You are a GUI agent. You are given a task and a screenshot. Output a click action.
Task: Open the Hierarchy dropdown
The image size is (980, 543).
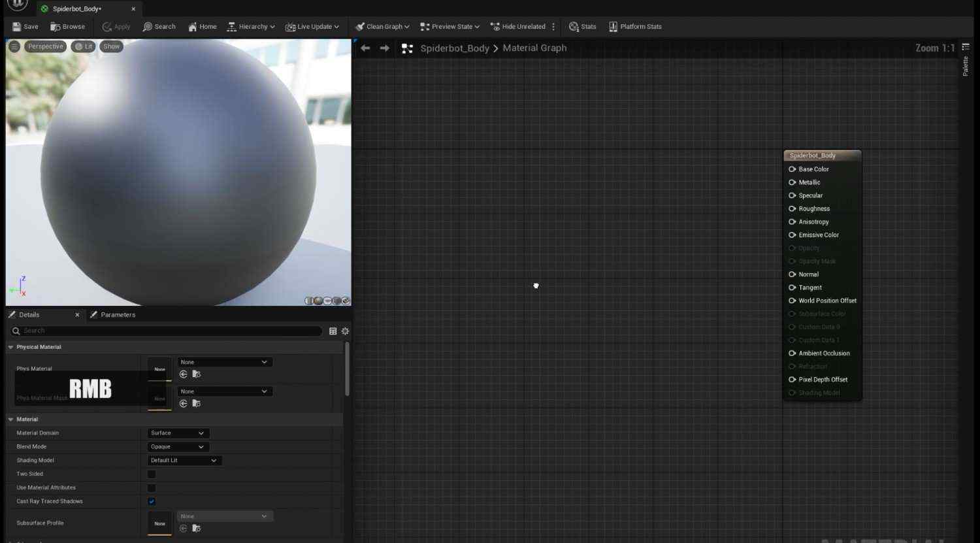tap(251, 27)
